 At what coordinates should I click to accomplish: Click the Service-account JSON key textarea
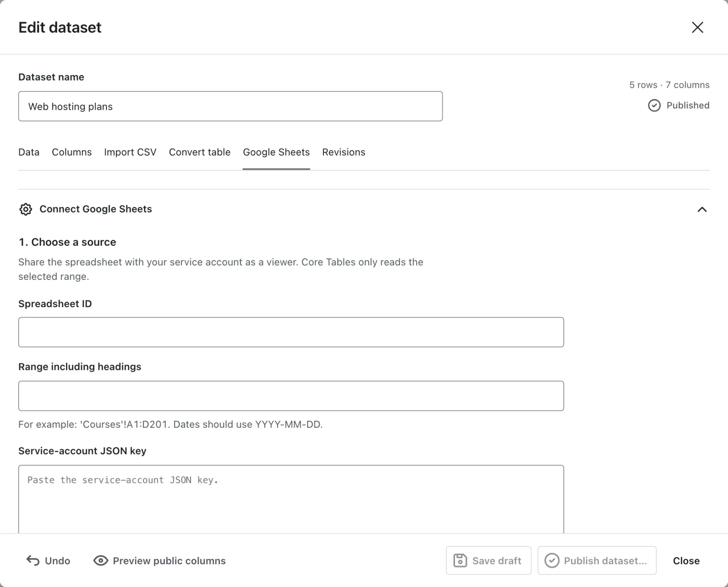(x=291, y=499)
